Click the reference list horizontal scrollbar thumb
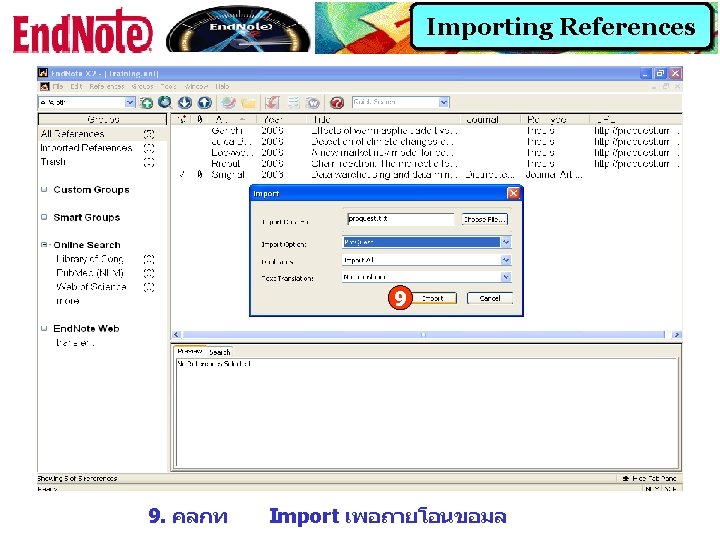The height and width of the screenshot is (540, 720). [x=423, y=335]
